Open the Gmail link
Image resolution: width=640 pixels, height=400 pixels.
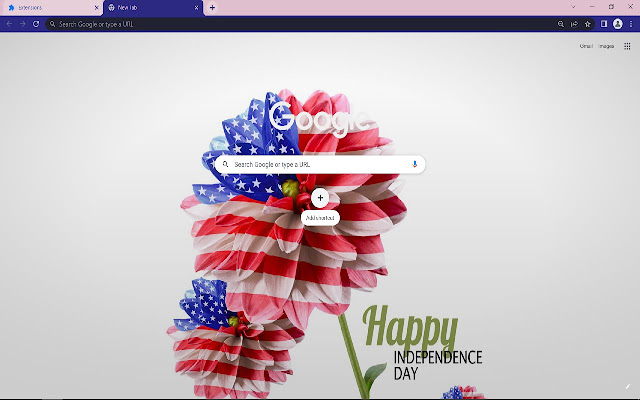586,46
